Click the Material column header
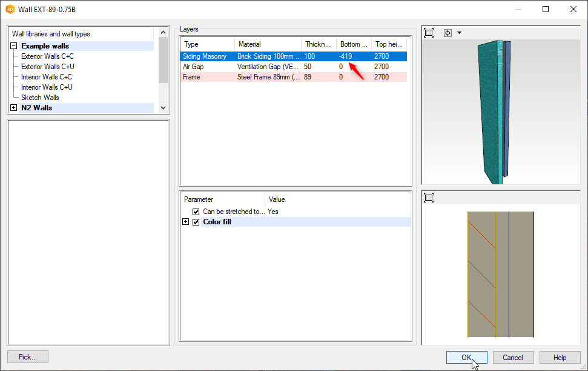Viewport: 588px width, 371px height. 268,44
